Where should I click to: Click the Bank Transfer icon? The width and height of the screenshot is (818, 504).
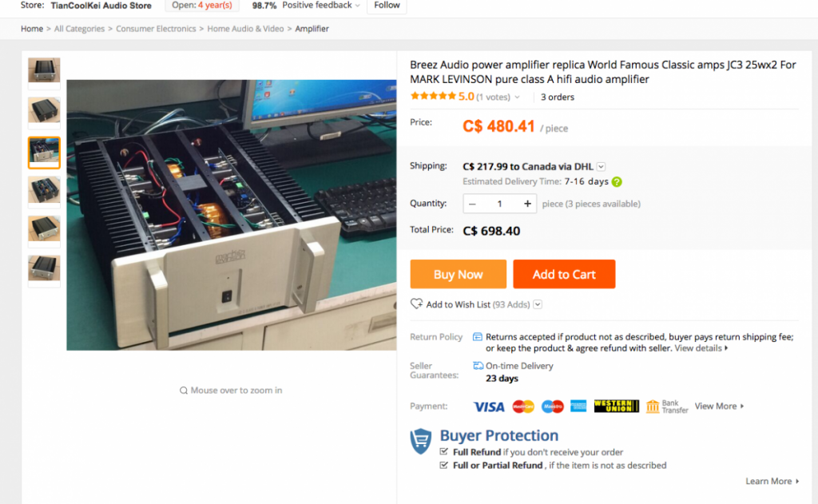(x=653, y=407)
